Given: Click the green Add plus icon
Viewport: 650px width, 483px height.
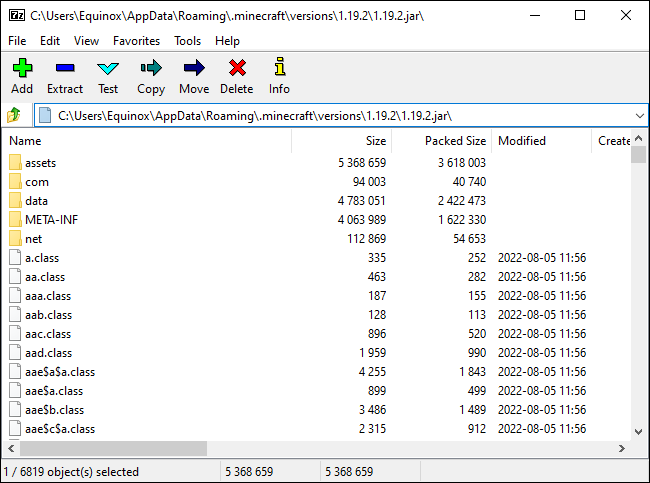Looking at the screenshot, I should point(22,68).
